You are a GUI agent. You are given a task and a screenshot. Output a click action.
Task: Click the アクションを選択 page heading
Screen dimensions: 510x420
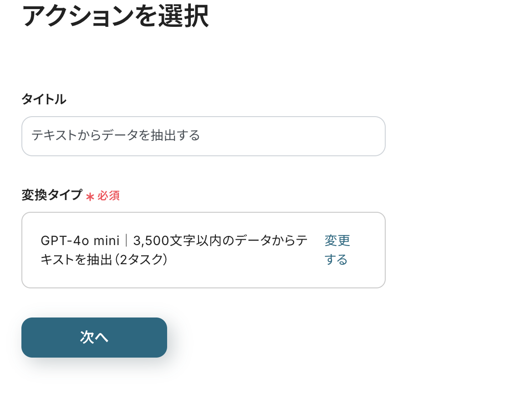[115, 17]
